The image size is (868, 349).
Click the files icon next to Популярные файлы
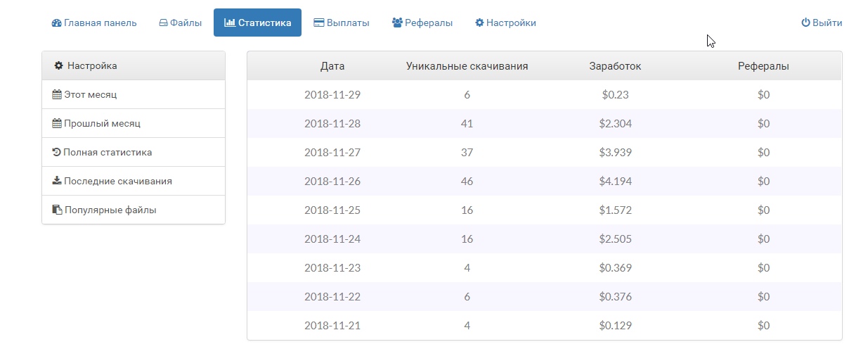pyautogui.click(x=57, y=210)
